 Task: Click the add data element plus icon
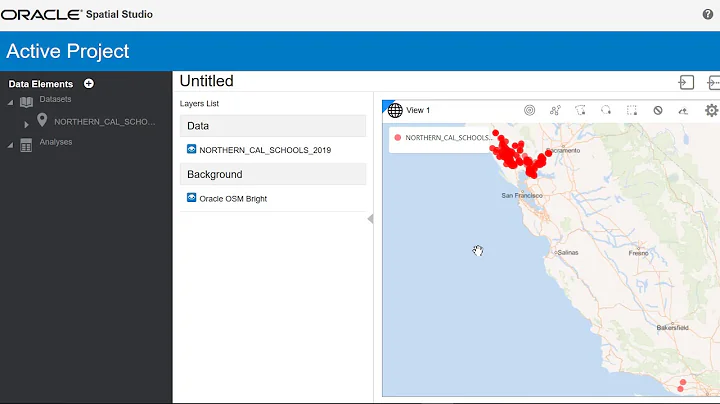tap(89, 84)
